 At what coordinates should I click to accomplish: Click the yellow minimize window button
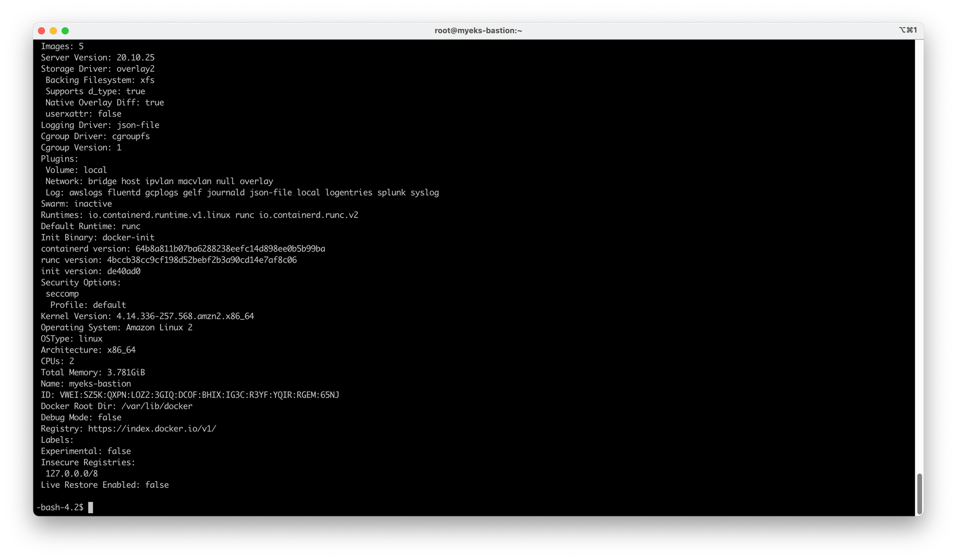53,31
